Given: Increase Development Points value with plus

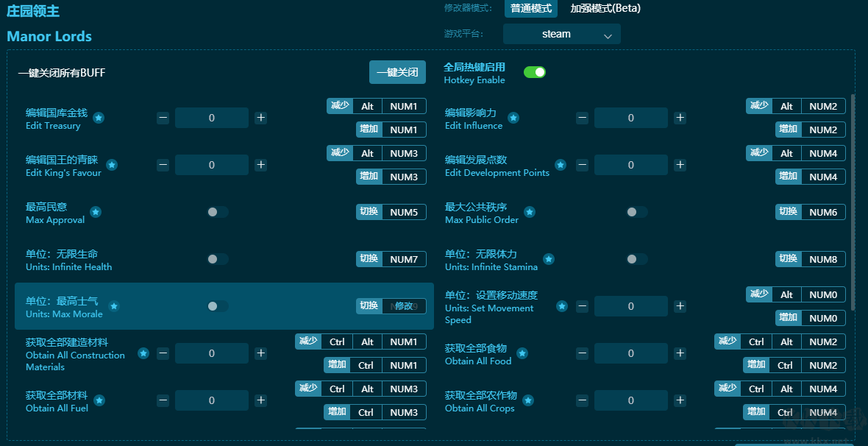Looking at the screenshot, I should (680, 165).
